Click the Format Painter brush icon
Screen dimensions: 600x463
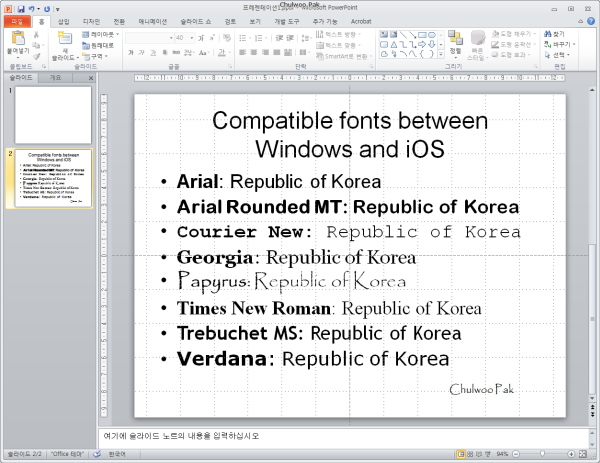pyautogui.click(x=36, y=56)
